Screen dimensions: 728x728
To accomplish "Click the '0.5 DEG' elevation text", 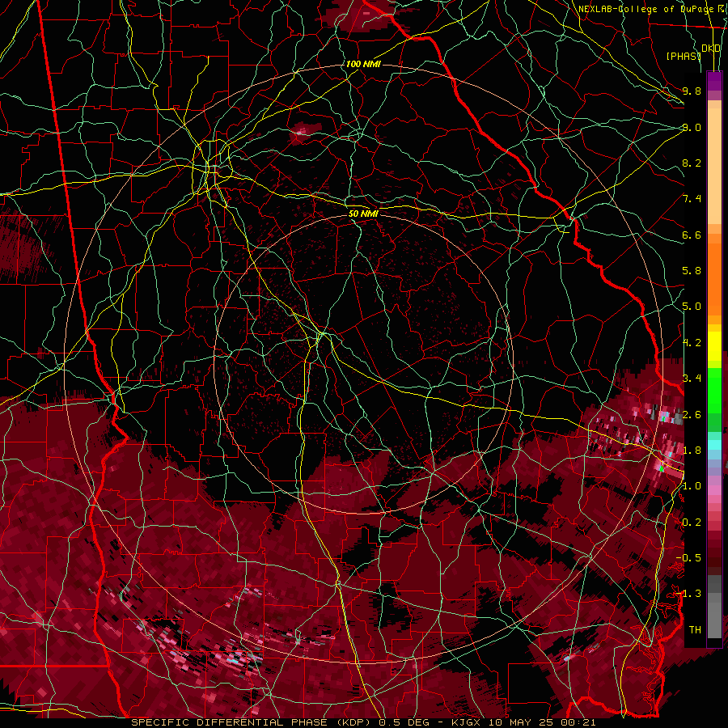I will [x=404, y=722].
